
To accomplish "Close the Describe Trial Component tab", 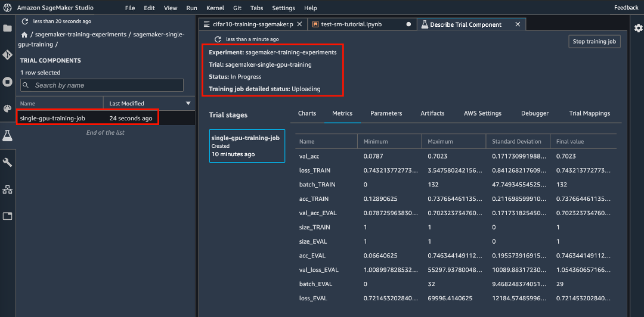I will pos(518,24).
